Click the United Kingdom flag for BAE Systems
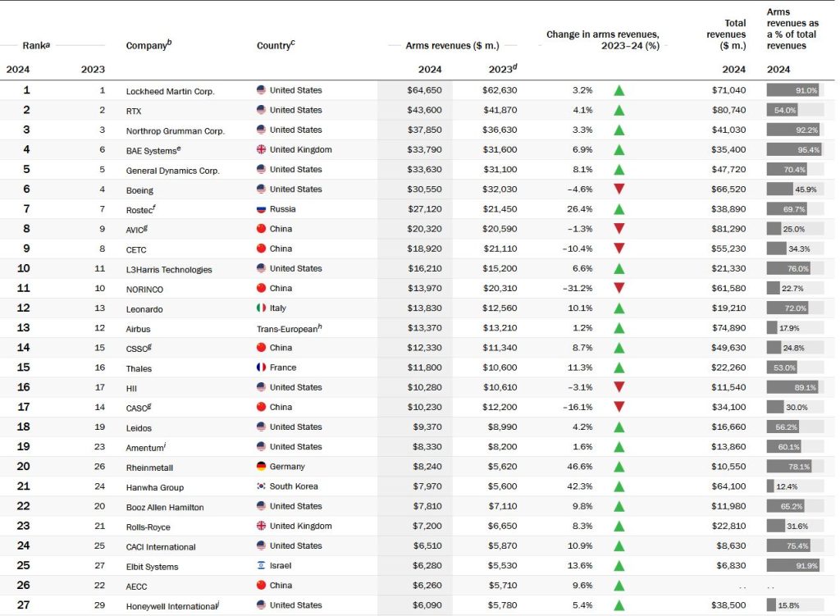 262,149
